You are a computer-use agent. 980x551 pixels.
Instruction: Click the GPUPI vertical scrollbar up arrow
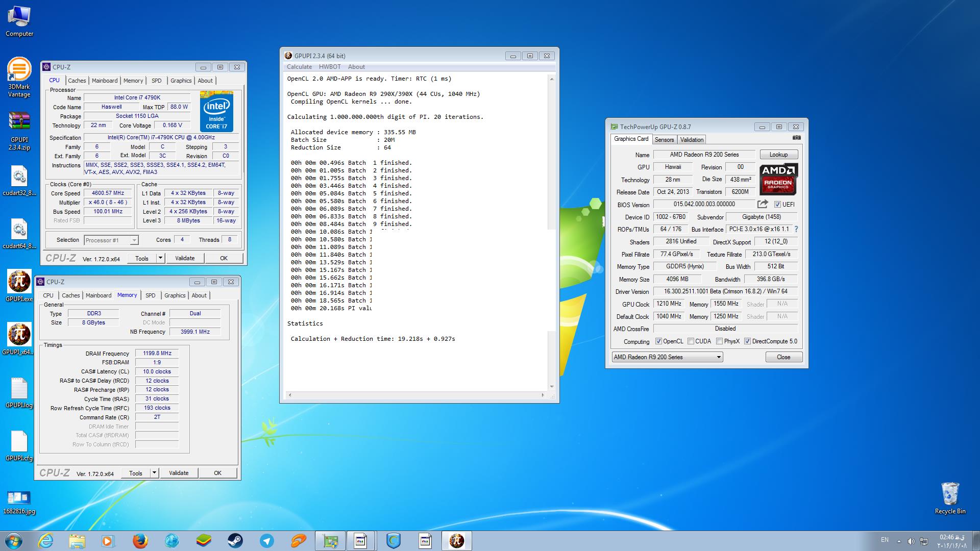551,79
